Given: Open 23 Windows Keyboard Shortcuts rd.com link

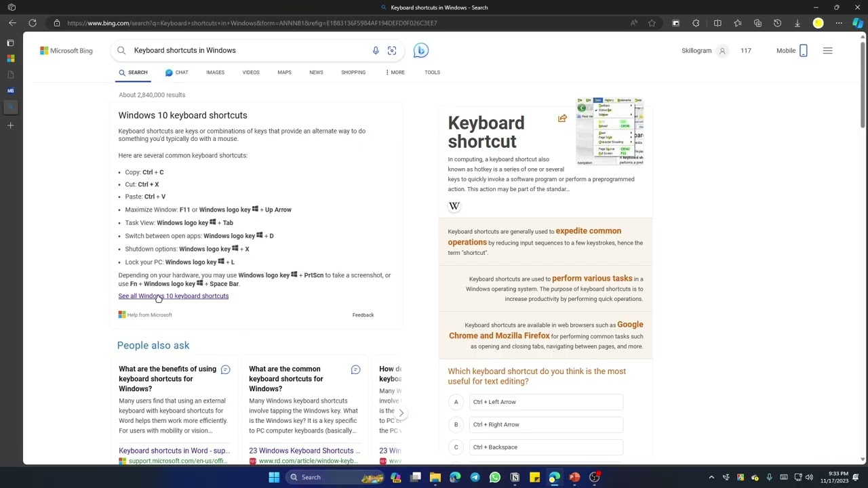Looking at the screenshot, I should (x=304, y=451).
